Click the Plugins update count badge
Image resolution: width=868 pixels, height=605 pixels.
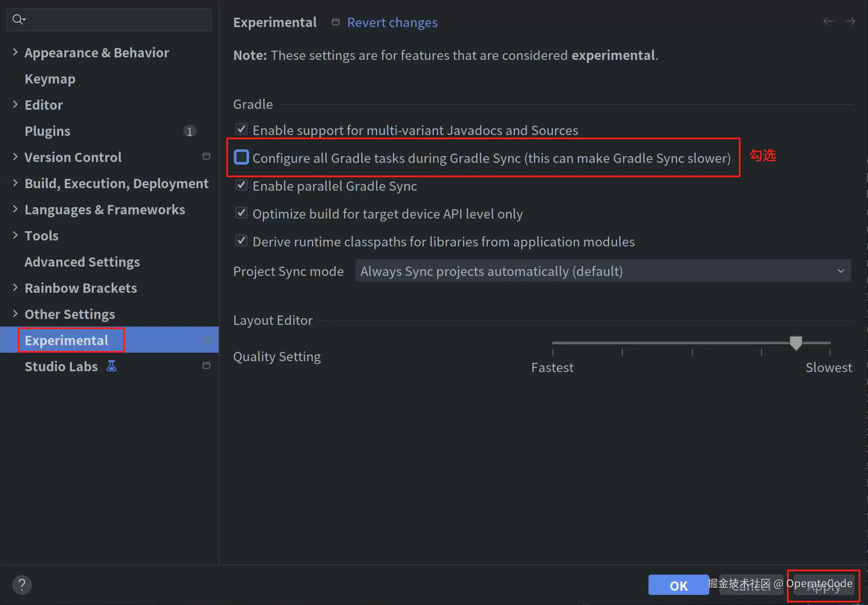[x=190, y=131]
